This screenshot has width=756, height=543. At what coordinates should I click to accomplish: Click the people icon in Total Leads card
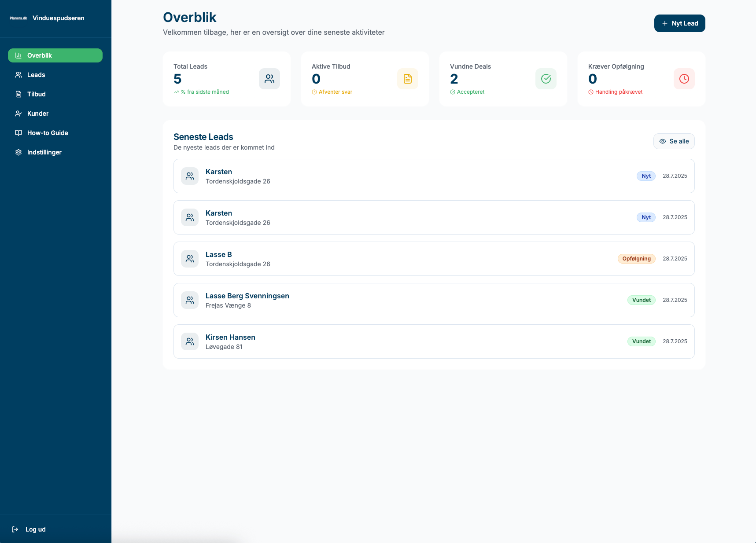tap(269, 79)
